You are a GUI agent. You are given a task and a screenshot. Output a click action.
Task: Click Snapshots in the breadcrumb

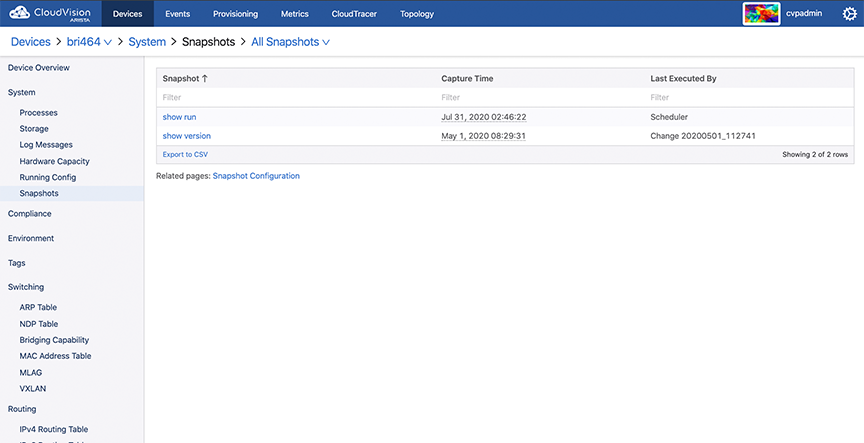click(208, 42)
